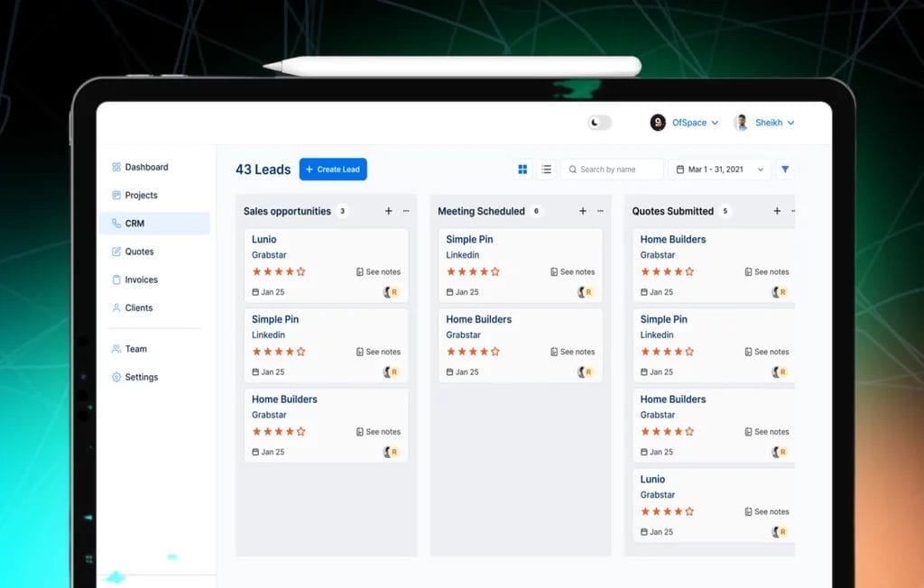This screenshot has height=588, width=924.
Task: Select the Dashboard grid icon in sidebar
Action: click(115, 167)
